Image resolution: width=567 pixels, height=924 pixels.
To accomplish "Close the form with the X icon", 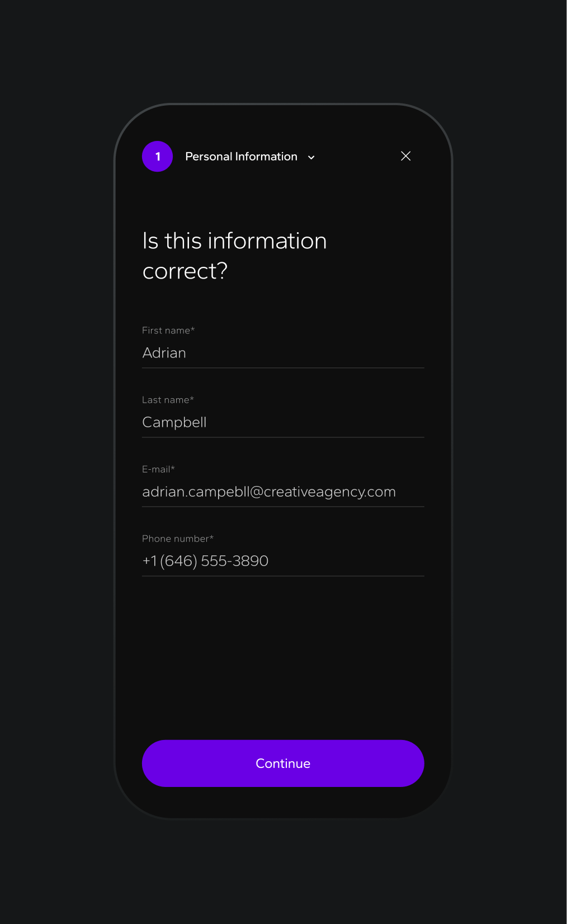I will pyautogui.click(x=406, y=156).
